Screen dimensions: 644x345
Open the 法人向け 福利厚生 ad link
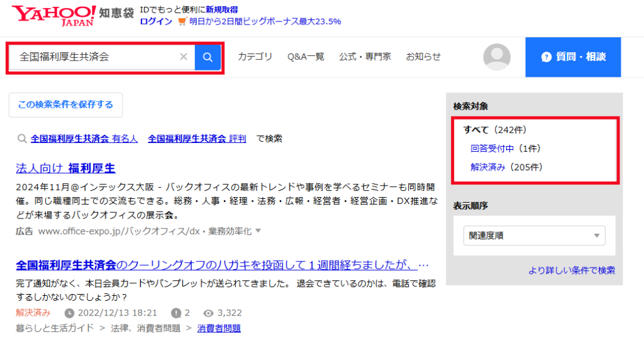65,168
